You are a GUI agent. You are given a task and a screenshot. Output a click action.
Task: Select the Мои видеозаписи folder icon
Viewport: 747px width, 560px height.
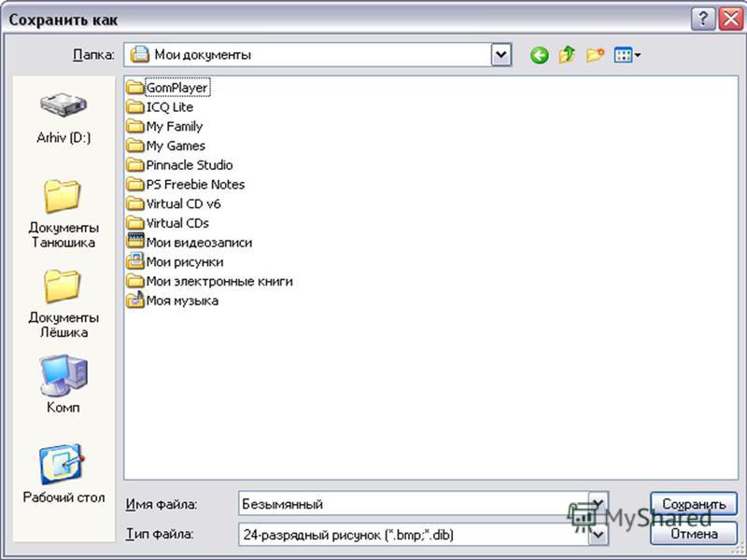pyautogui.click(x=134, y=243)
